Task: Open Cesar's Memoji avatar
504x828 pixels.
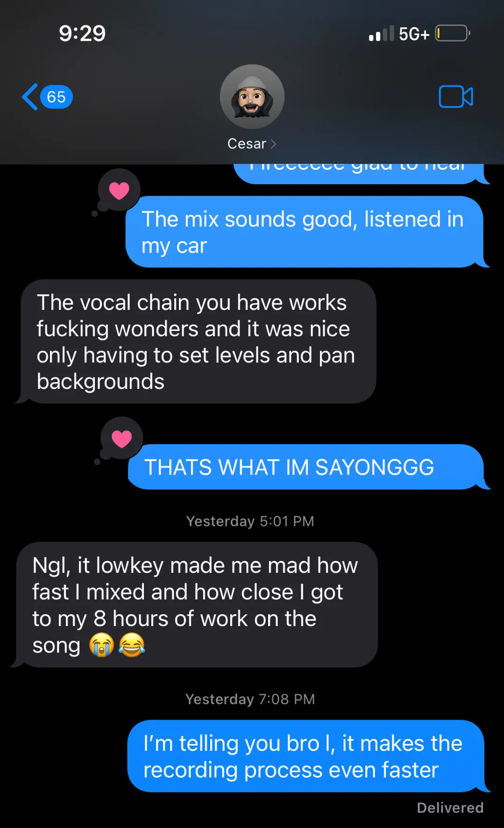Action: [x=252, y=97]
